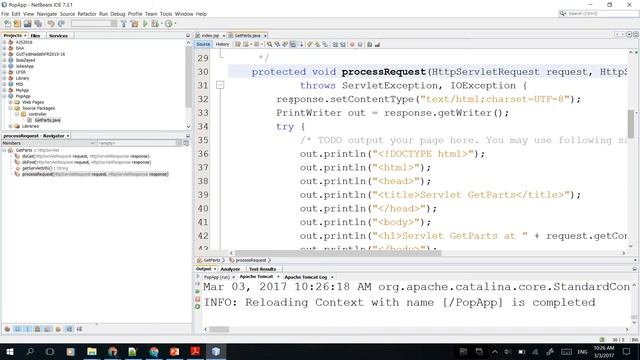Click the green play icon beside the output
The height and width of the screenshot is (360, 640).
click(198, 291)
